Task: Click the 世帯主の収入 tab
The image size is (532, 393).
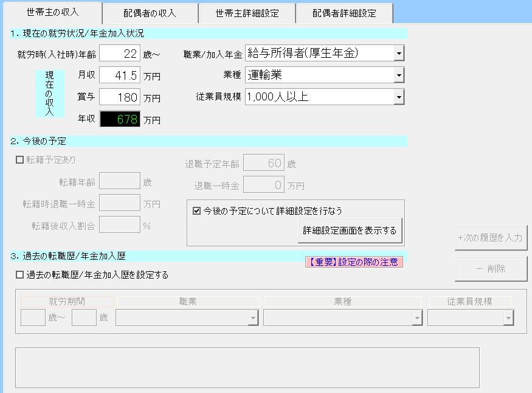Action: click(53, 12)
